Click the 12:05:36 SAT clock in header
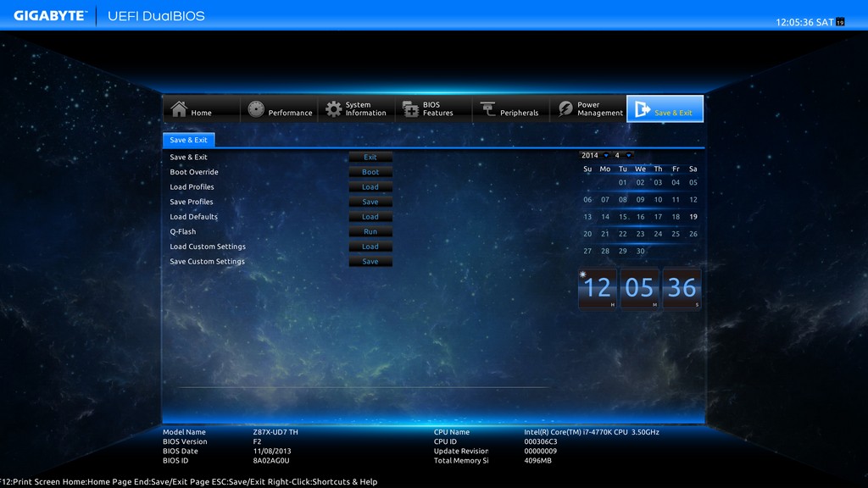Viewport: 868px width, 488px height. coord(804,22)
